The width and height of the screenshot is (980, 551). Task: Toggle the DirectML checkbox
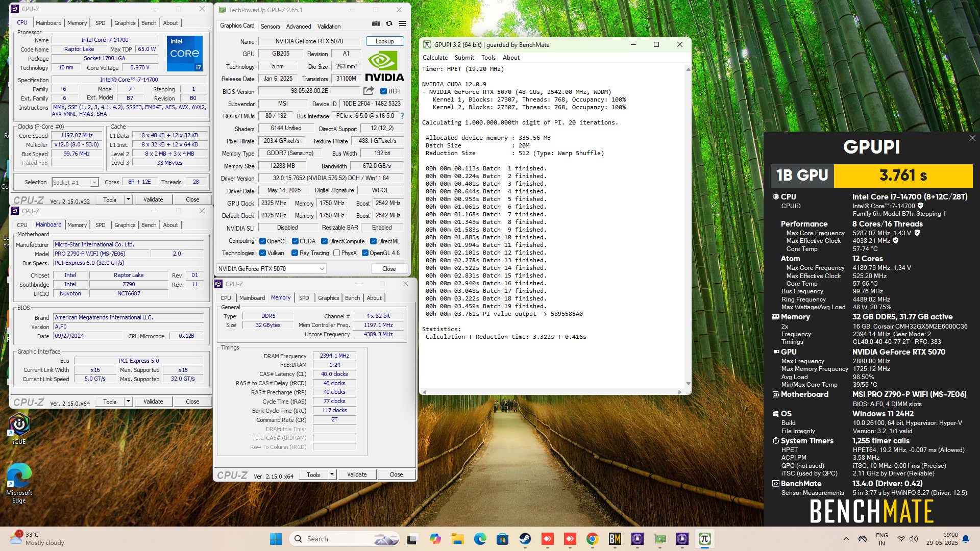(x=373, y=241)
